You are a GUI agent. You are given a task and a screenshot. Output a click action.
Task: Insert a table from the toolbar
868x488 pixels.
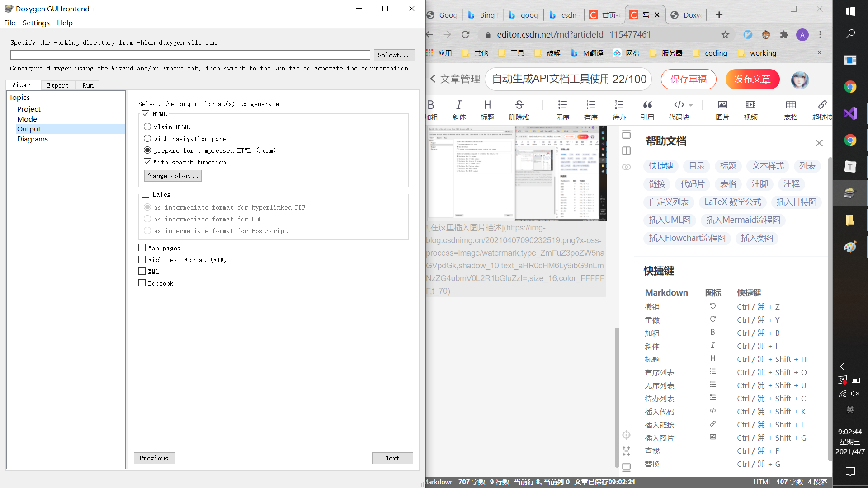click(791, 105)
